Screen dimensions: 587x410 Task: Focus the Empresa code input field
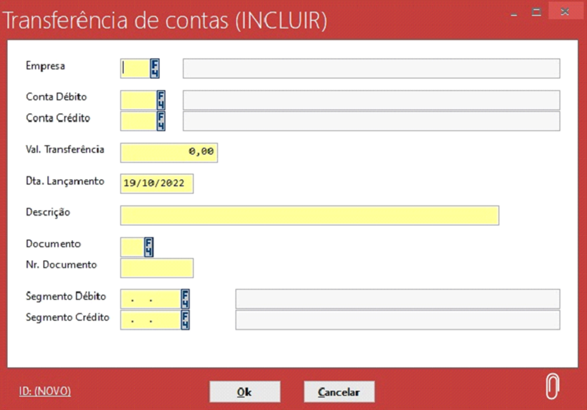(x=135, y=69)
